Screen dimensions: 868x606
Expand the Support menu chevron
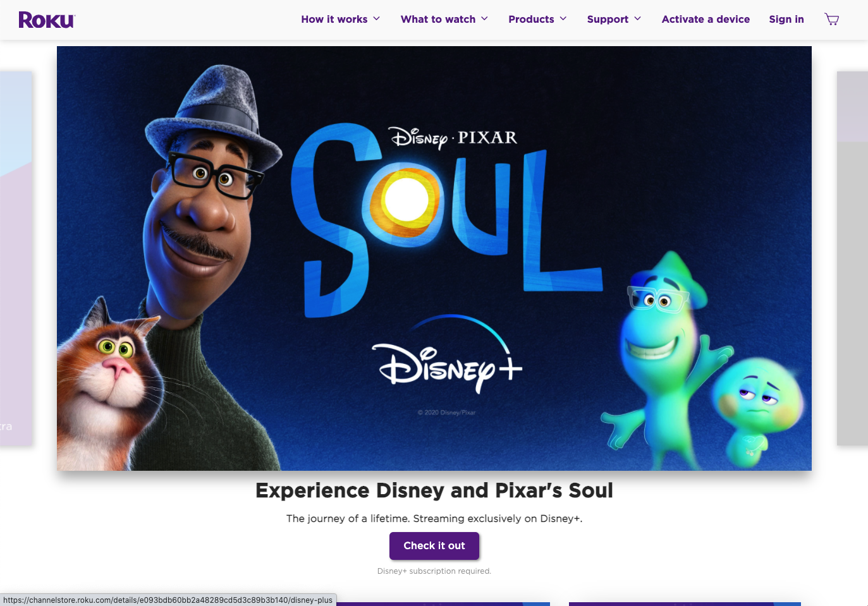click(x=638, y=19)
